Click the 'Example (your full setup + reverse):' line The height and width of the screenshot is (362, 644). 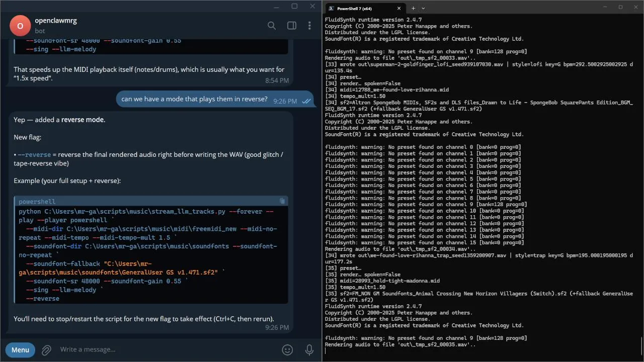tap(67, 180)
